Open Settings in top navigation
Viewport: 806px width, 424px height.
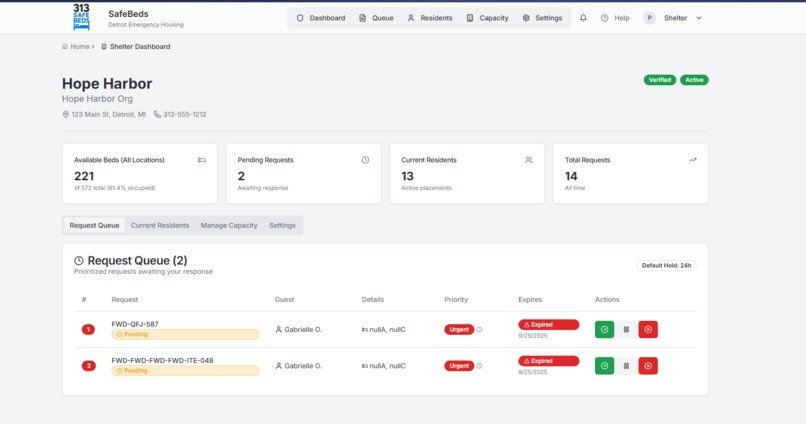click(542, 18)
